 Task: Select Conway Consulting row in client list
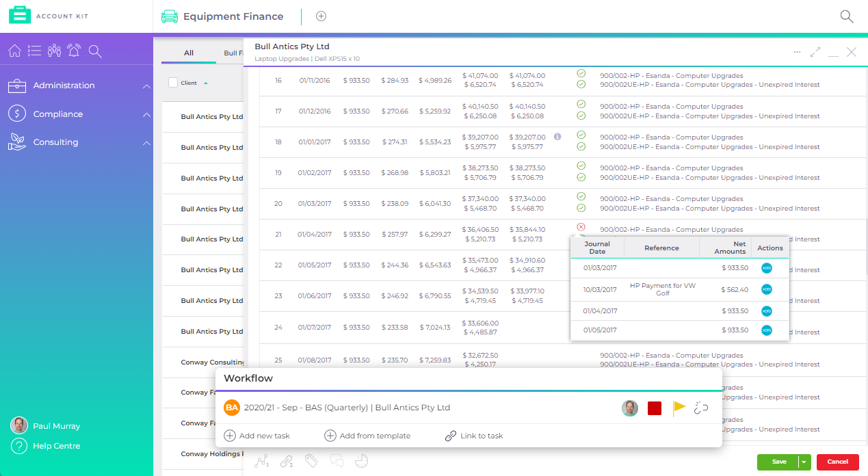[203, 362]
